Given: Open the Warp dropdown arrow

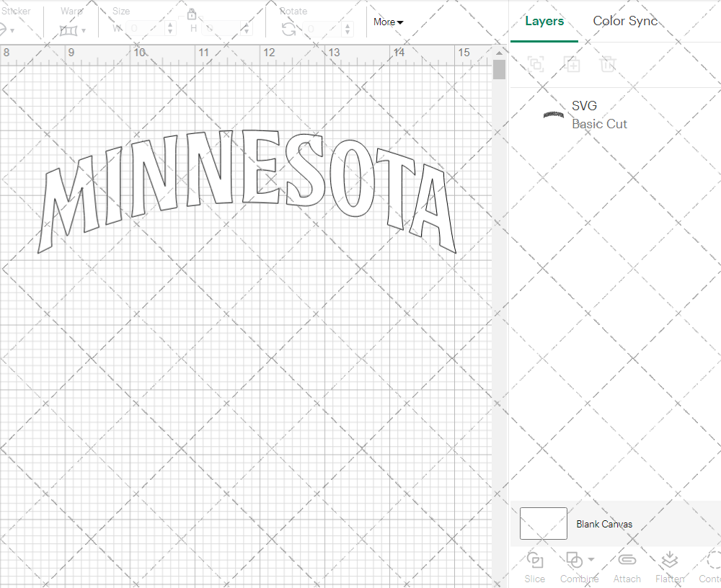Looking at the screenshot, I should tap(84, 31).
